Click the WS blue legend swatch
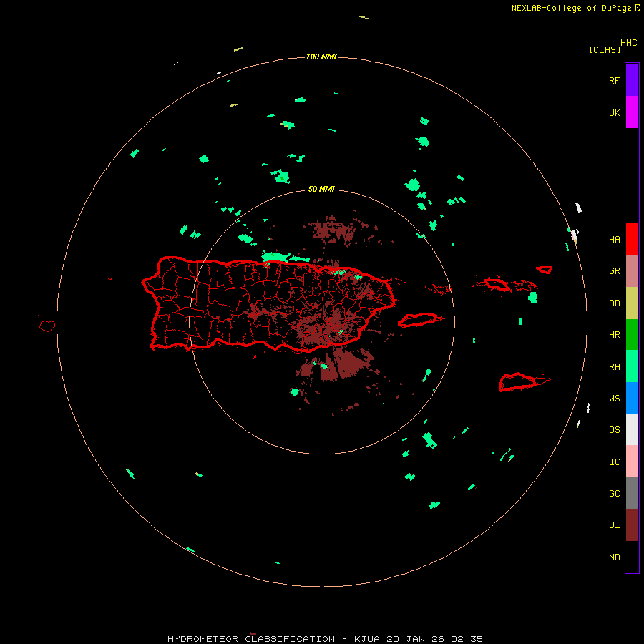This screenshot has width=644, height=644. 632,398
